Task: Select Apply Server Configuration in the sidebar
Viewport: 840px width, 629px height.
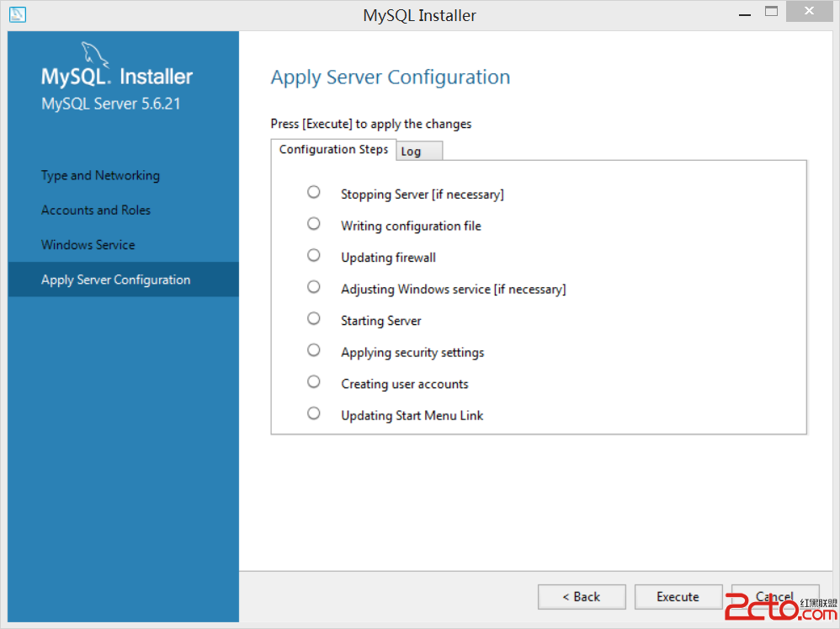Action: tap(123, 280)
